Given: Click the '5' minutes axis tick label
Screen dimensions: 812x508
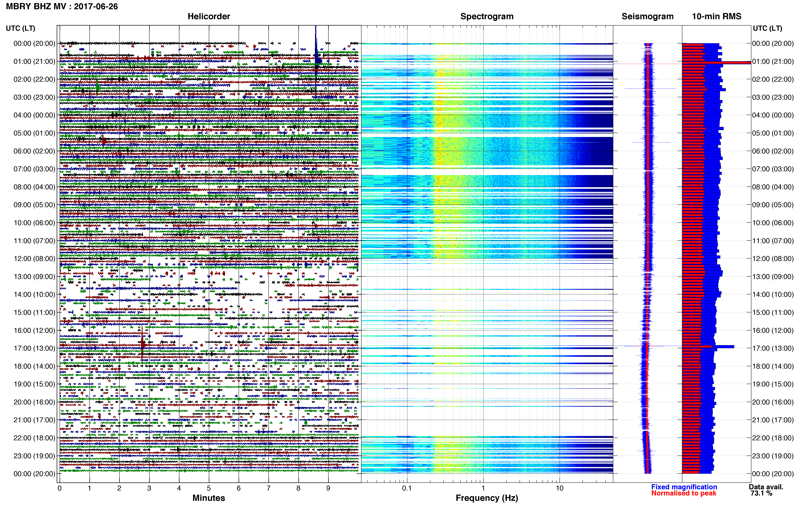Looking at the screenshot, I should pos(209,488).
